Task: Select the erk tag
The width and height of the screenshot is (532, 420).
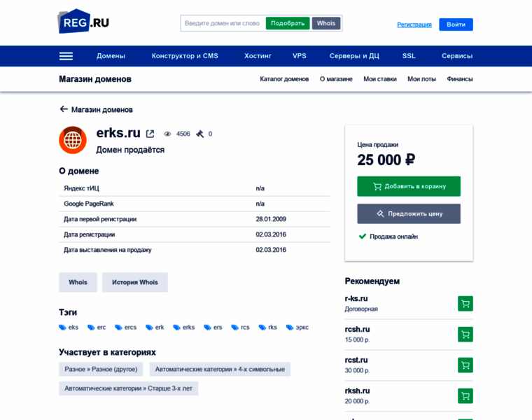Action: 155,328
